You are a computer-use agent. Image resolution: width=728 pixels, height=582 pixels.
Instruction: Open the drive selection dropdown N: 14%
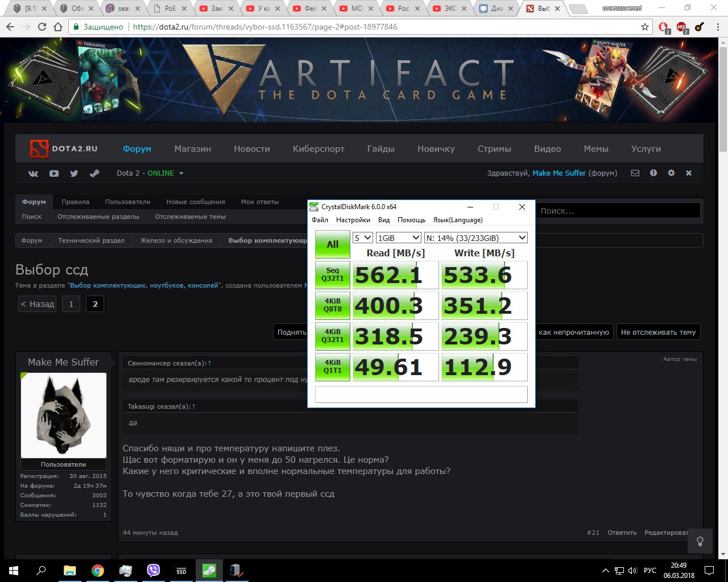[x=476, y=238]
